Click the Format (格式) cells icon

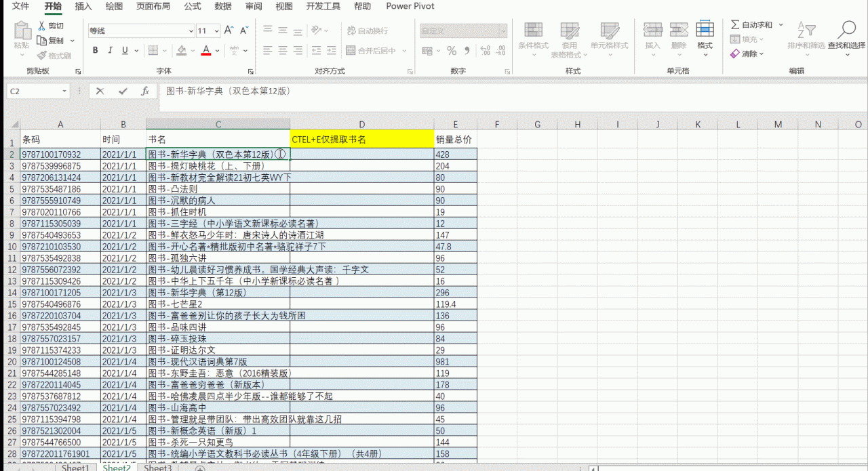click(x=705, y=30)
